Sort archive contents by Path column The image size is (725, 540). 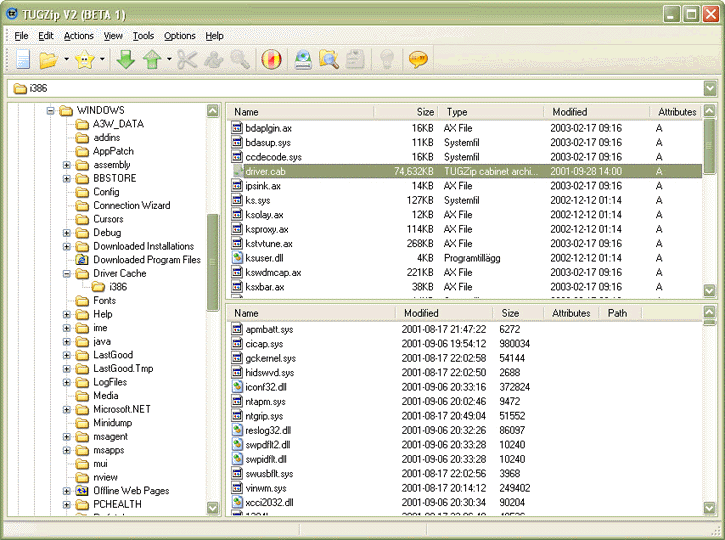[x=620, y=313]
